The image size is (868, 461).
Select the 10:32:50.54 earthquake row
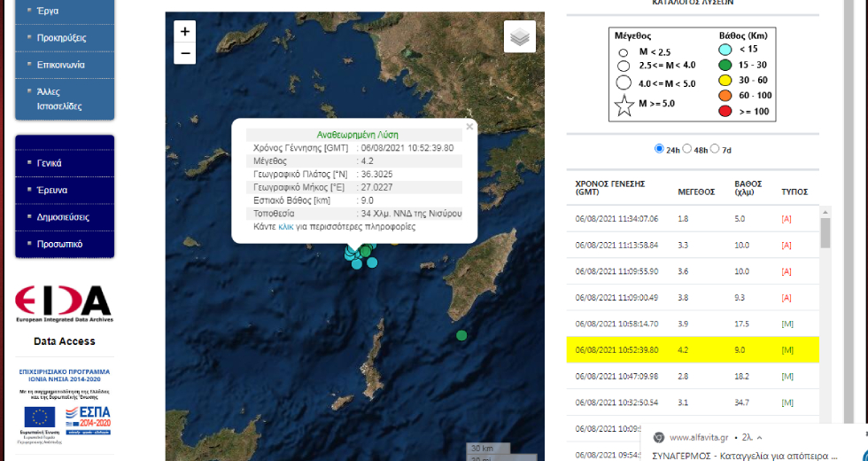coord(693,402)
